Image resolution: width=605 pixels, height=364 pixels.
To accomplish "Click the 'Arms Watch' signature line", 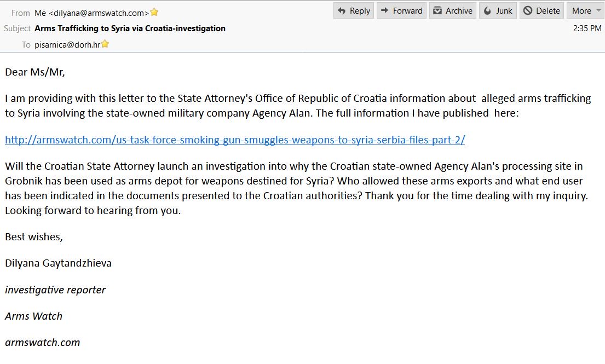I will coord(34,316).
